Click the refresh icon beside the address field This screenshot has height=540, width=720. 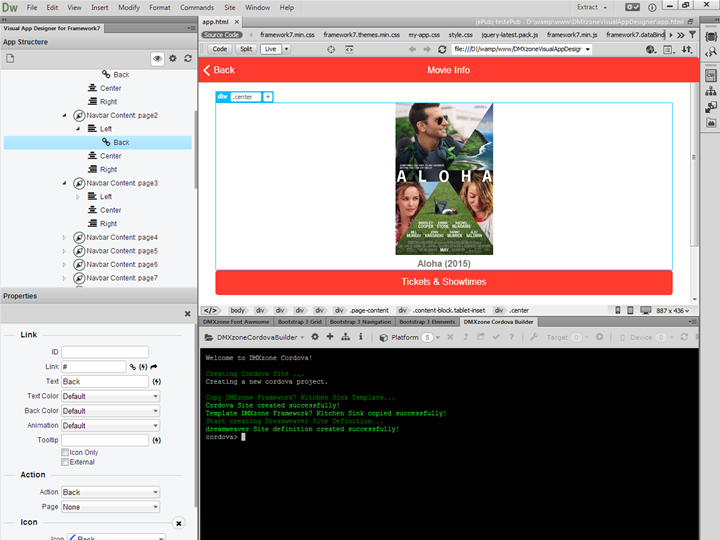pyautogui.click(x=442, y=49)
